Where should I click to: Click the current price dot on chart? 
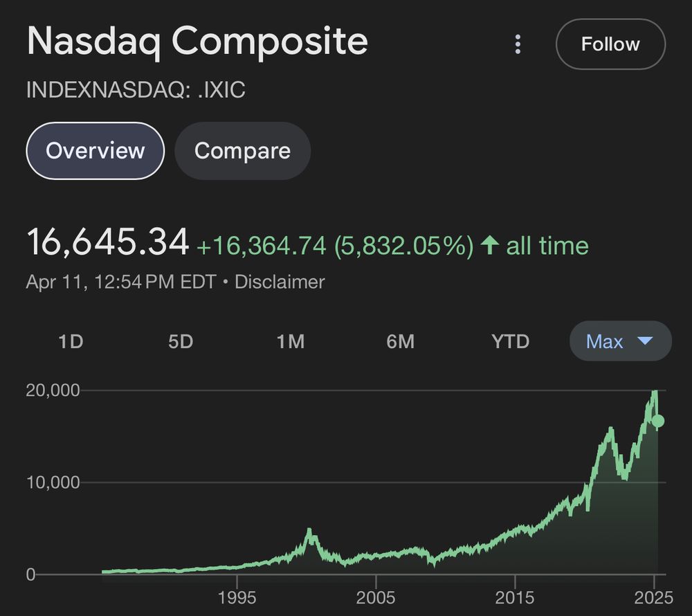(658, 421)
